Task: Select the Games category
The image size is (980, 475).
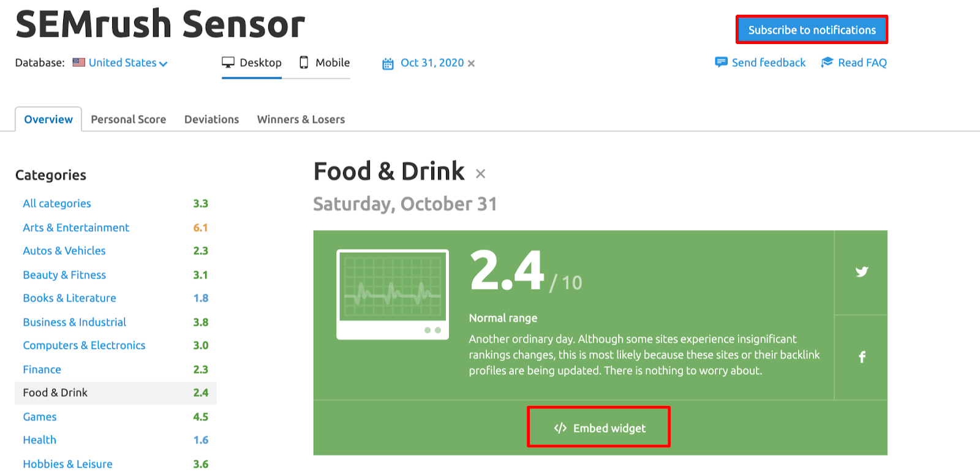Action: (x=40, y=417)
